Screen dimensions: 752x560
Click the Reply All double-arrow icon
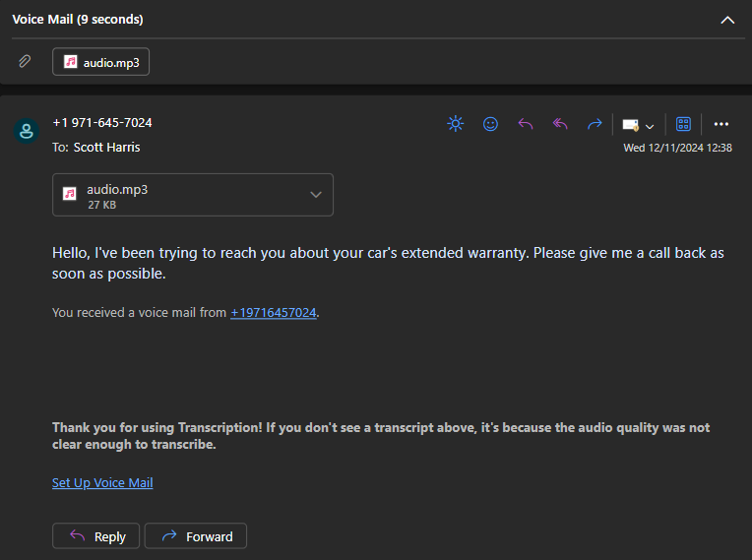pos(560,124)
